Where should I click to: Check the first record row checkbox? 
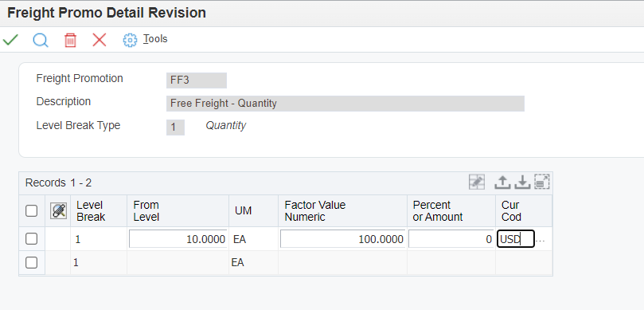[31, 239]
